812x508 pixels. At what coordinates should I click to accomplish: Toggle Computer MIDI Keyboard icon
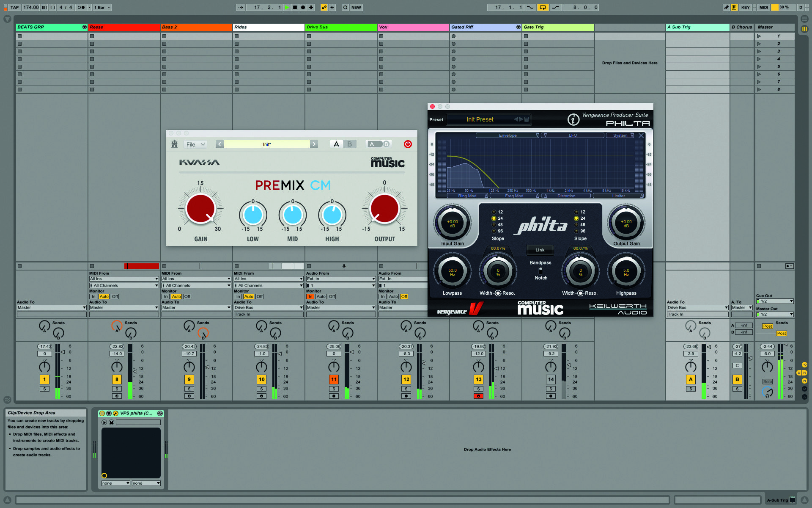pos(734,7)
